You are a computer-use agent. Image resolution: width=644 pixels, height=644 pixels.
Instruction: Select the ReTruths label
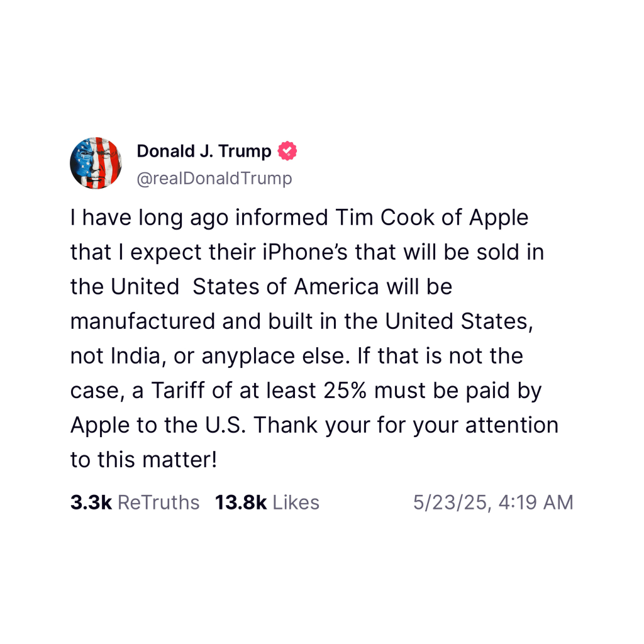point(158,502)
